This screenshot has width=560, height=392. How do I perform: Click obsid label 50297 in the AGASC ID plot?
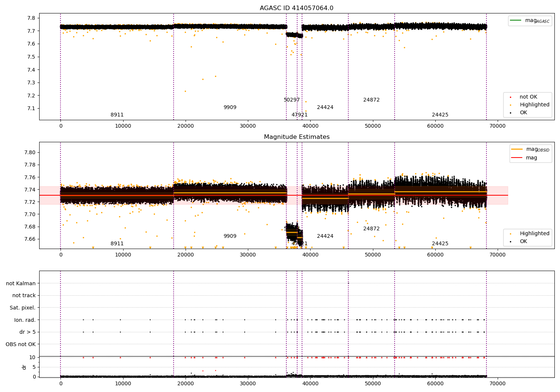(292, 100)
